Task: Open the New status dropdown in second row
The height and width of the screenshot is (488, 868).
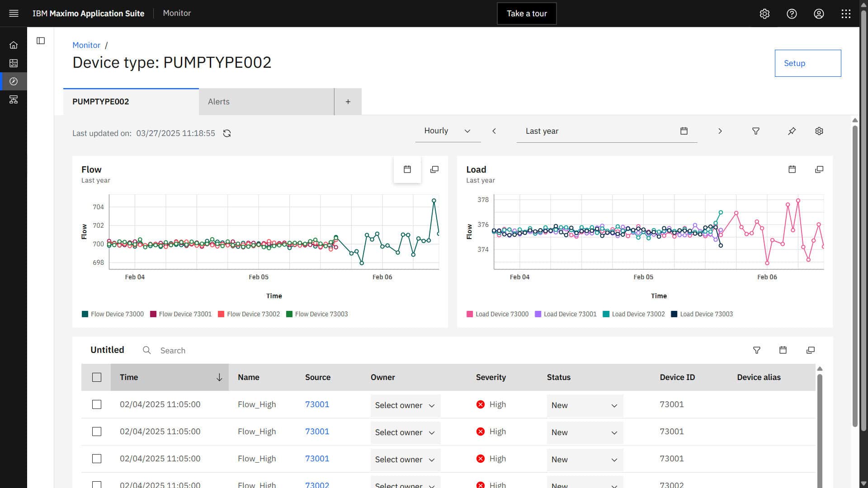Action: pyautogui.click(x=584, y=432)
